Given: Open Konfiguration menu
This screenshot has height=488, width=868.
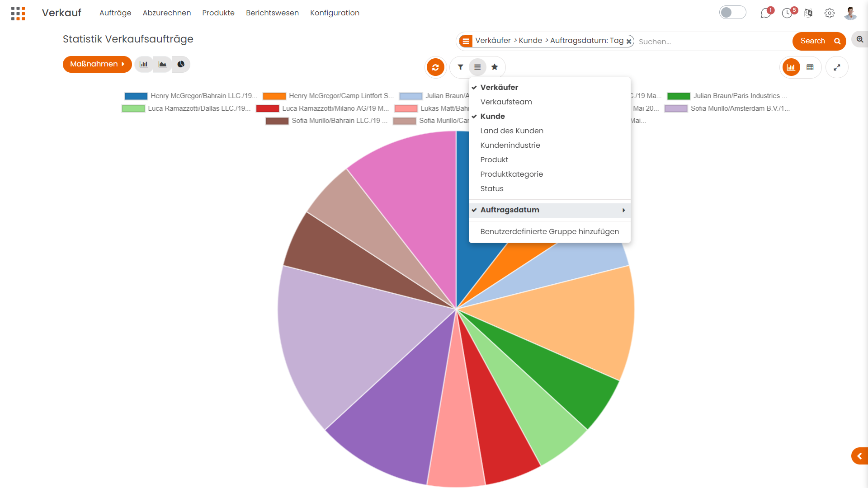Looking at the screenshot, I should pyautogui.click(x=335, y=13).
